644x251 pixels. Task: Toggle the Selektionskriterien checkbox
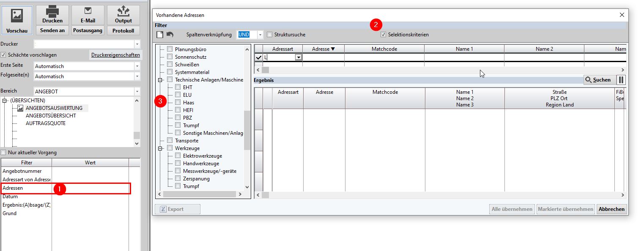tap(384, 35)
